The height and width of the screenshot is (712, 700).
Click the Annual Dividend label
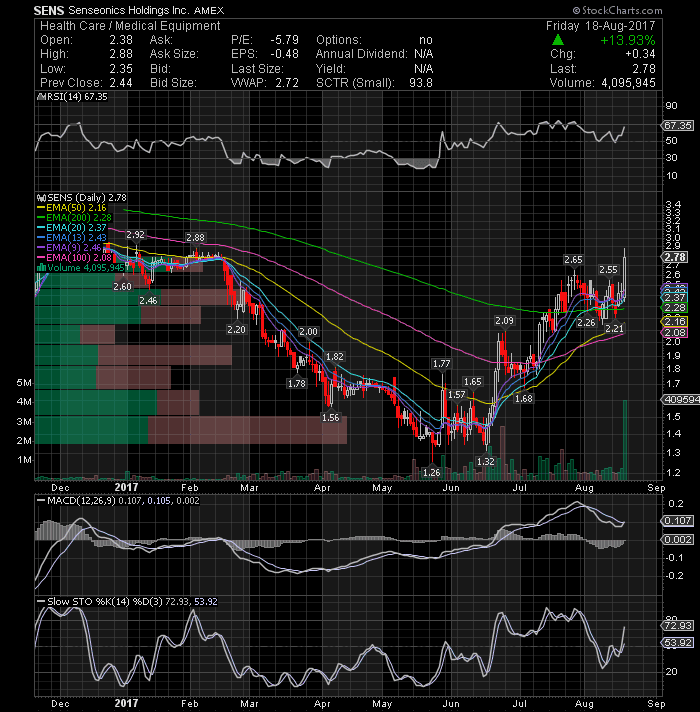coord(362,54)
